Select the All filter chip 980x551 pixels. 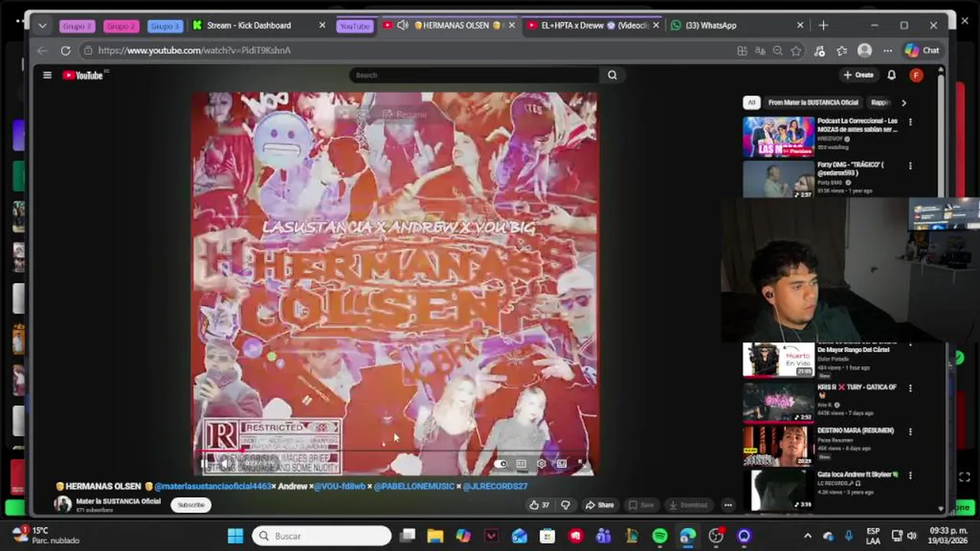(751, 103)
